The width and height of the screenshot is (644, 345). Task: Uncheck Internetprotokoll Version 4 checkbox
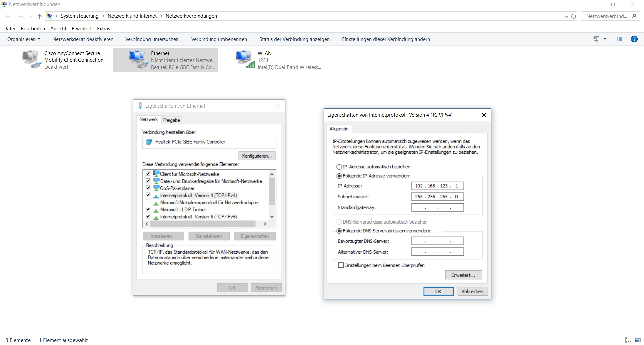(x=148, y=195)
